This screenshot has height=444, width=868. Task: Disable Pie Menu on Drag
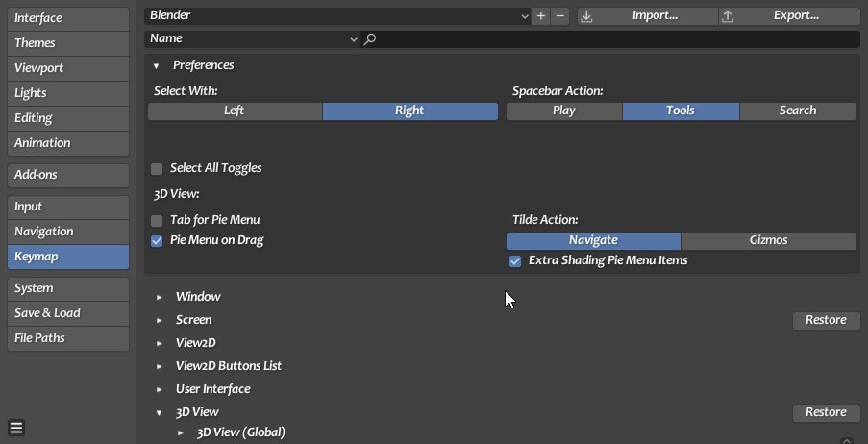157,241
